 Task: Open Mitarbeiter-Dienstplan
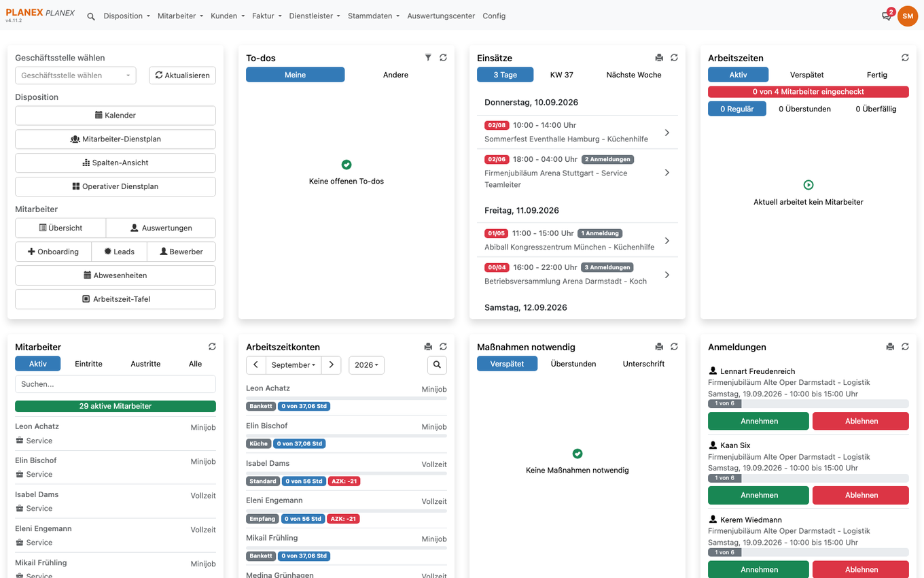pos(115,139)
